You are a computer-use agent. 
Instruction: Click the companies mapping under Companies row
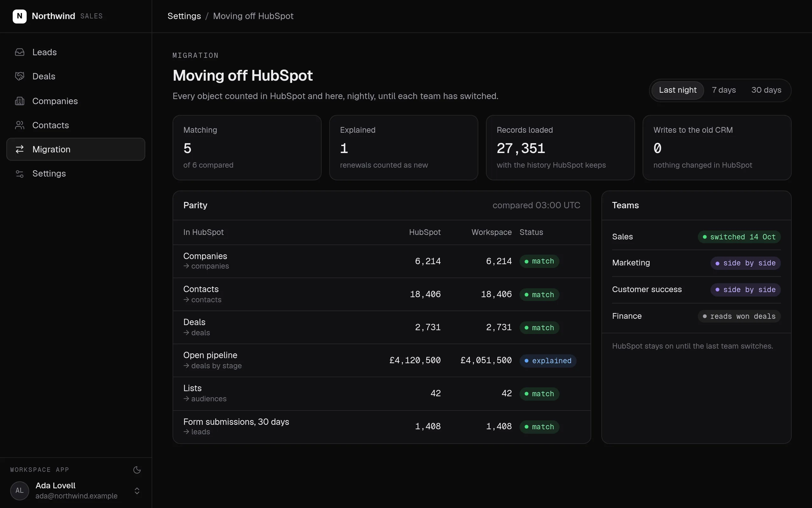pos(206,266)
